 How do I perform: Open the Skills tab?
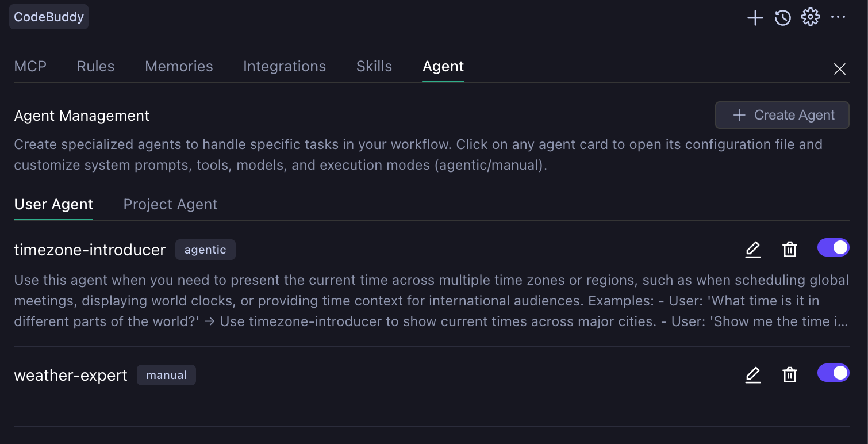(374, 67)
